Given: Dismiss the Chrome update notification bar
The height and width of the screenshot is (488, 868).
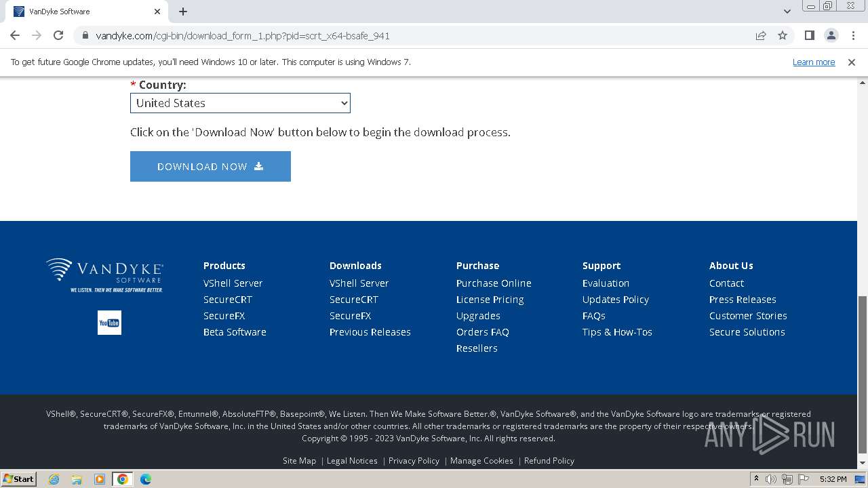Looking at the screenshot, I should [852, 62].
